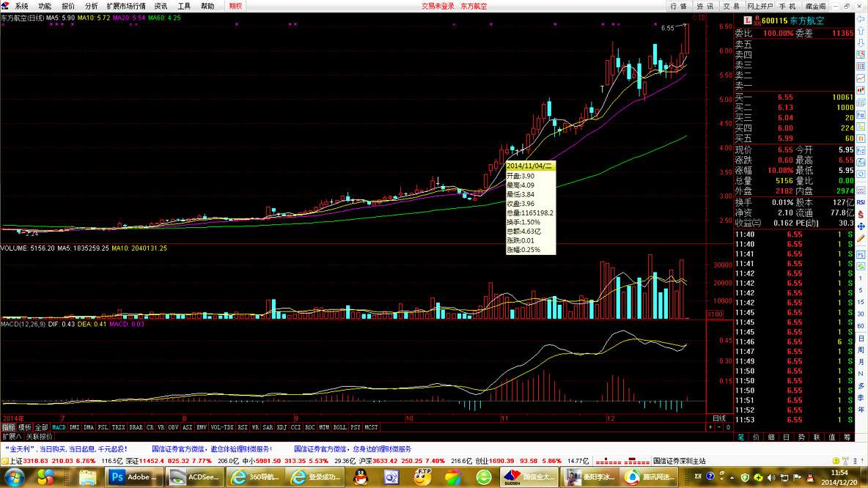Select the BRAR indicator tab
Screen dimensions: 868x488
tap(136, 427)
